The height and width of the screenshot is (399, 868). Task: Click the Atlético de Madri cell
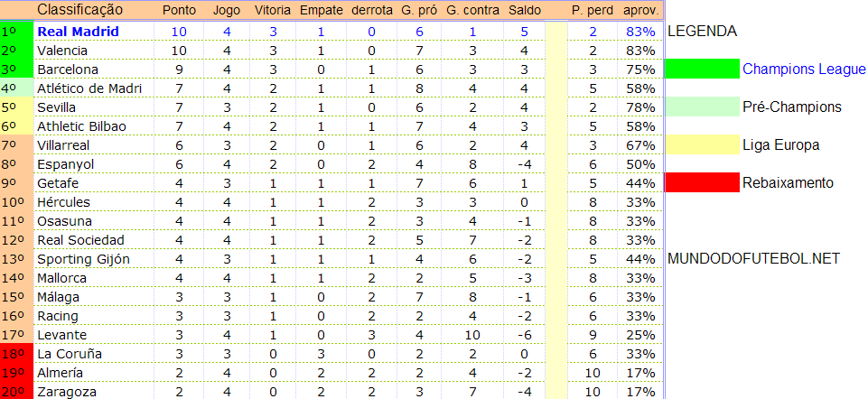tap(89, 88)
